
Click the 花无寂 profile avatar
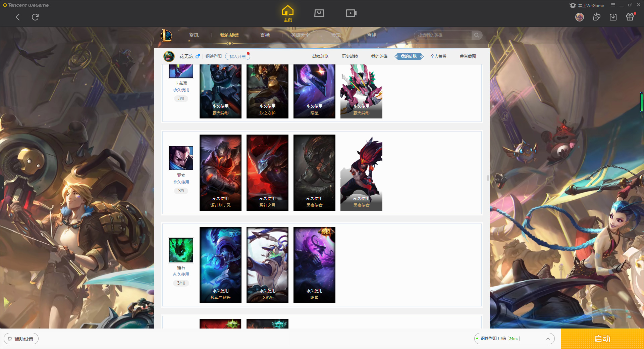click(169, 56)
